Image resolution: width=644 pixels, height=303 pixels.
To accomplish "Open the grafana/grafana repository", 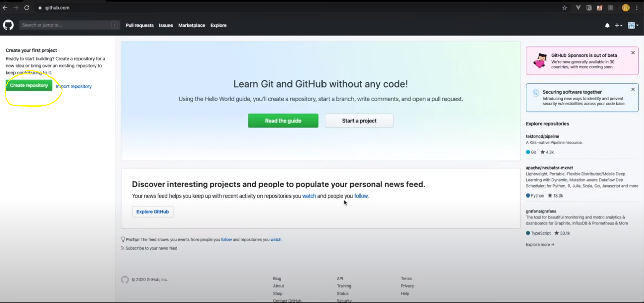I will coord(541,211).
